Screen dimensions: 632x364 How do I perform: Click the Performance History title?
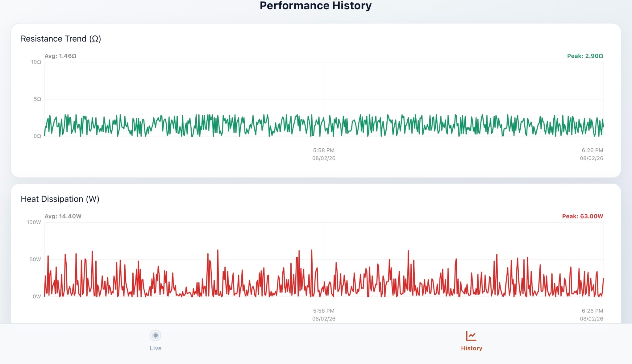click(x=316, y=5)
